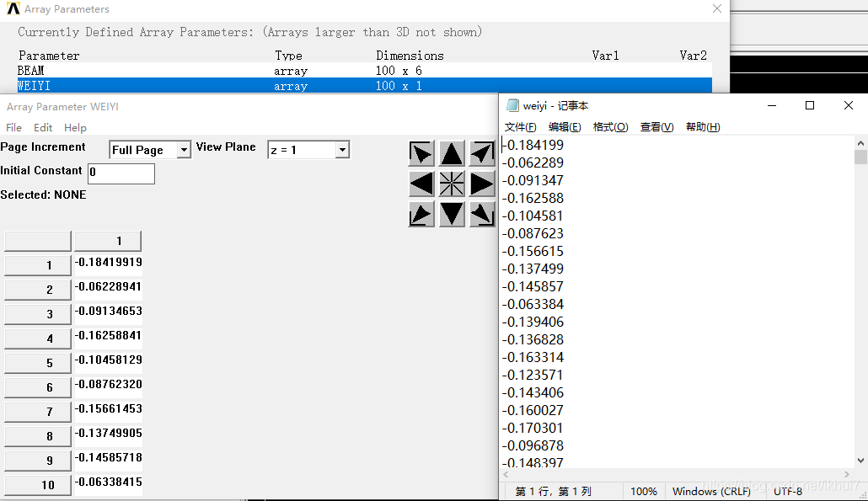Click row header button 5
Image resolution: width=868 pixels, height=501 pixels.
coord(38,363)
